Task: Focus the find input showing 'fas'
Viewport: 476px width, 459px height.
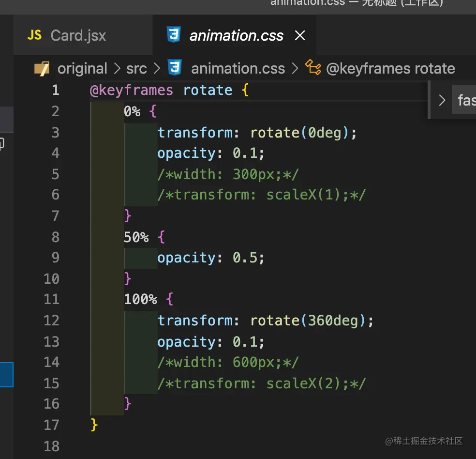Action: pyautogui.click(x=464, y=100)
